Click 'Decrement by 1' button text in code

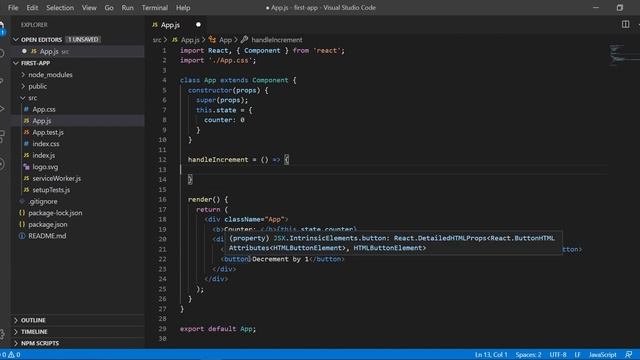pos(280,259)
